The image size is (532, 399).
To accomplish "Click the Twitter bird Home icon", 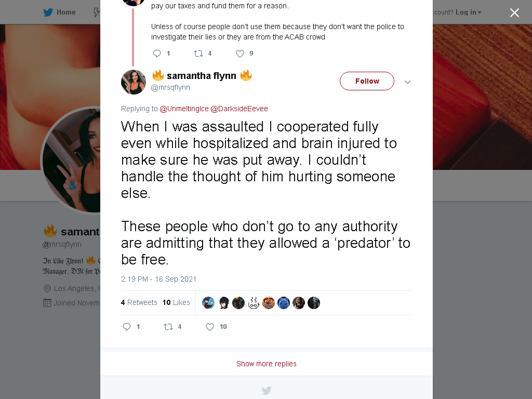I will [x=48, y=12].
